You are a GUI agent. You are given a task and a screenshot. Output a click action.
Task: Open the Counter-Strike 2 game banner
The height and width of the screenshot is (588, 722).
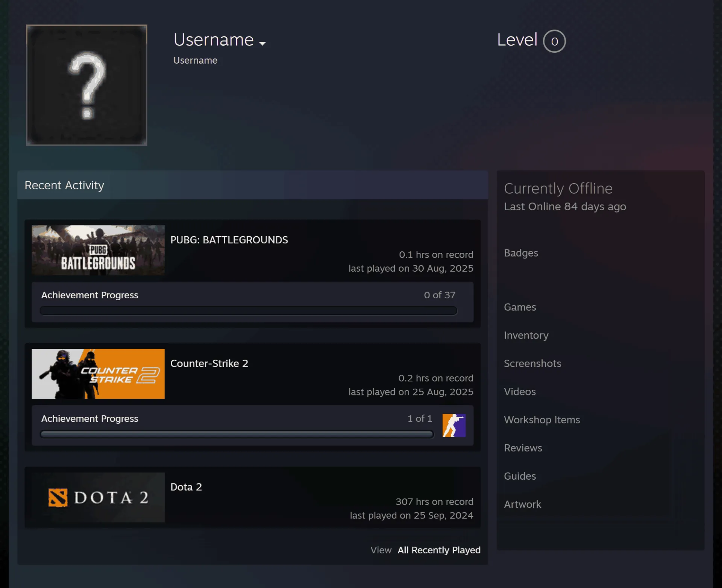coord(98,374)
